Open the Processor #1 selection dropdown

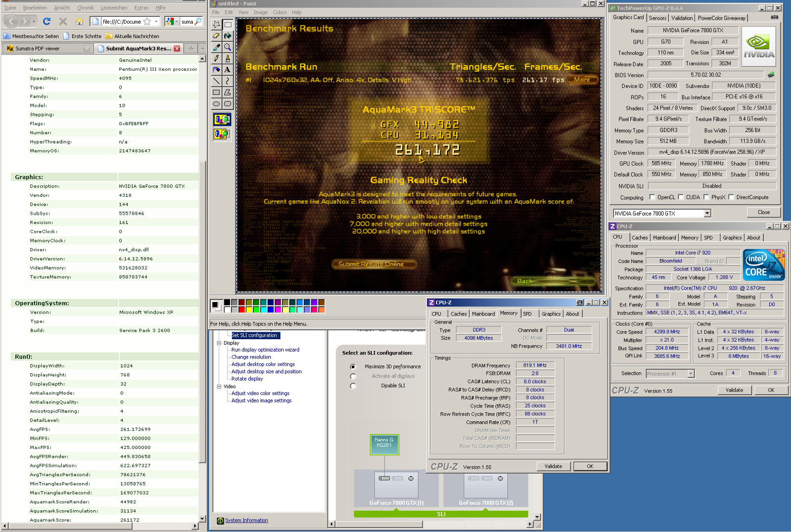coord(691,374)
